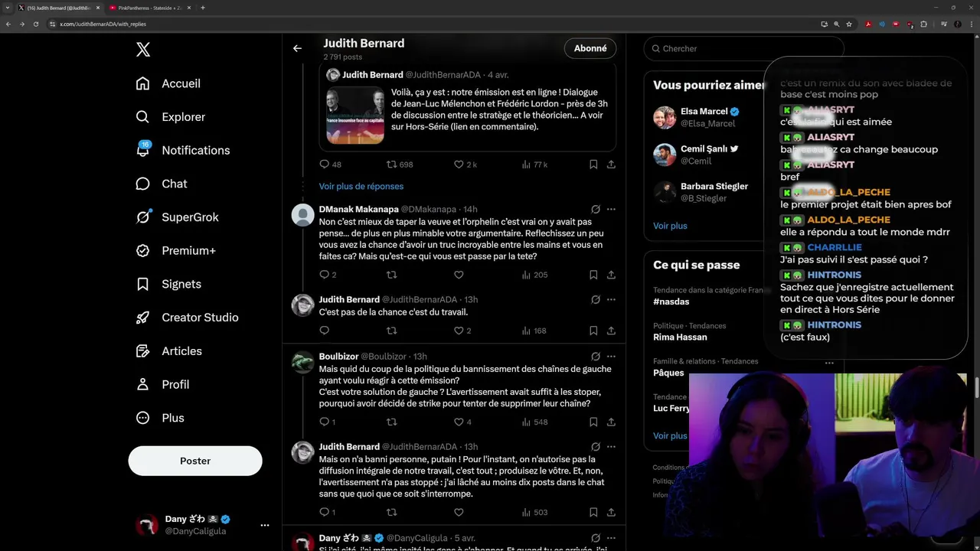
Task: Open account menu dots beside Dany
Action: [265, 525]
